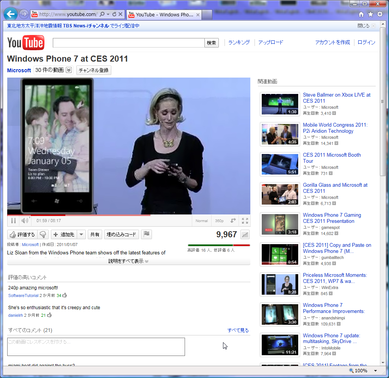
Task: Like the video with the 評価する button
Action: click(22, 234)
